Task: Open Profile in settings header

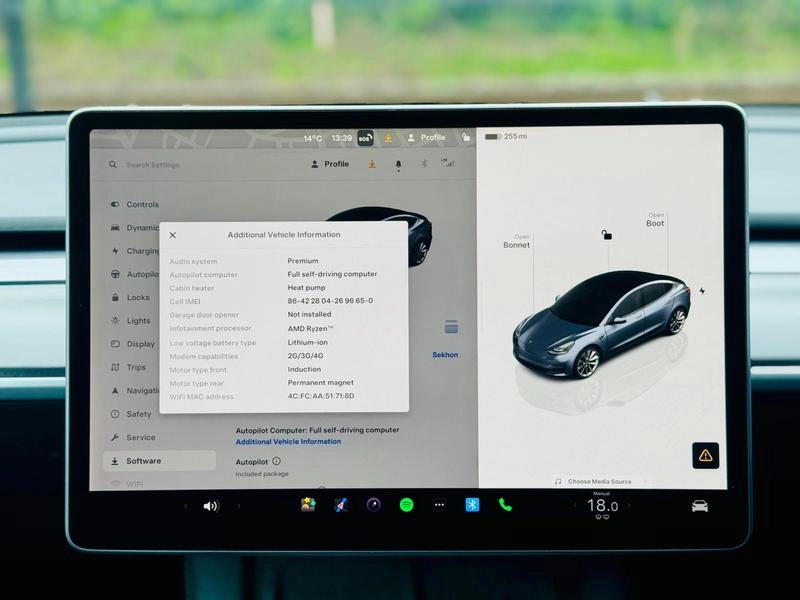Action: click(330, 164)
